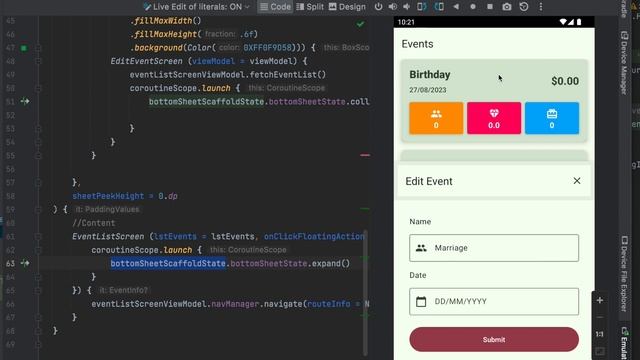This screenshot has width=640, height=360.
Task: Click the green color swatch on line 47
Action: [24, 48]
